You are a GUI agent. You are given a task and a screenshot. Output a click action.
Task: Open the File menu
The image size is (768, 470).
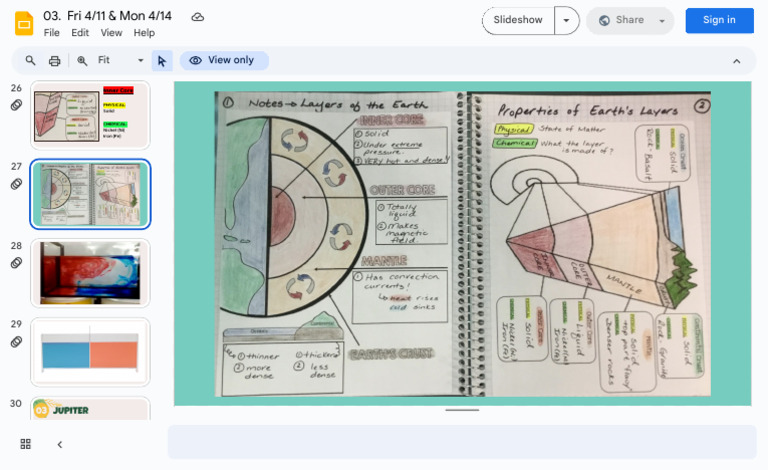click(x=51, y=33)
